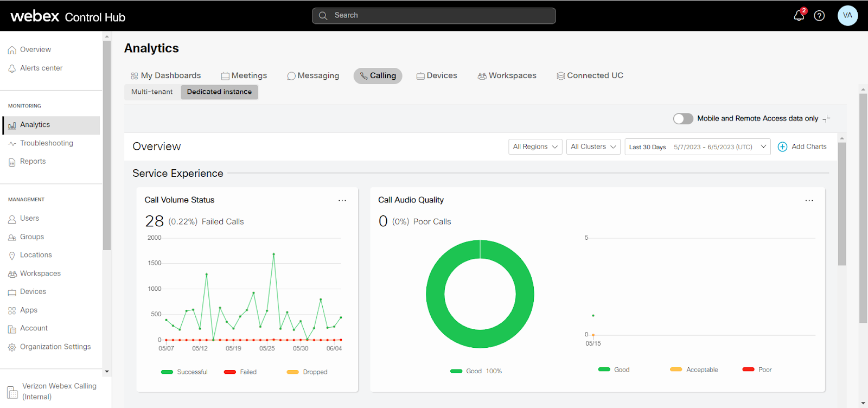Viewport: 868px width, 408px height.
Task: Click the page's outer right scrollbar
Action: 863,208
